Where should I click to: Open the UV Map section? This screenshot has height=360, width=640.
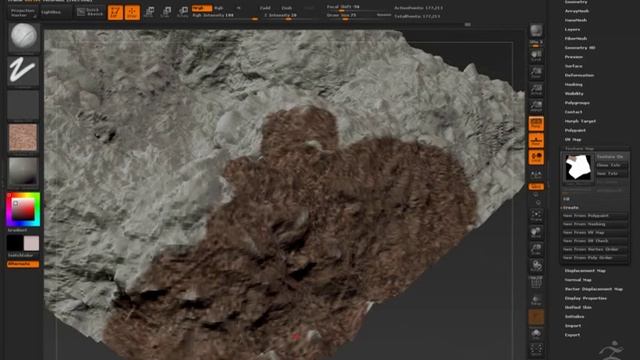573,140
